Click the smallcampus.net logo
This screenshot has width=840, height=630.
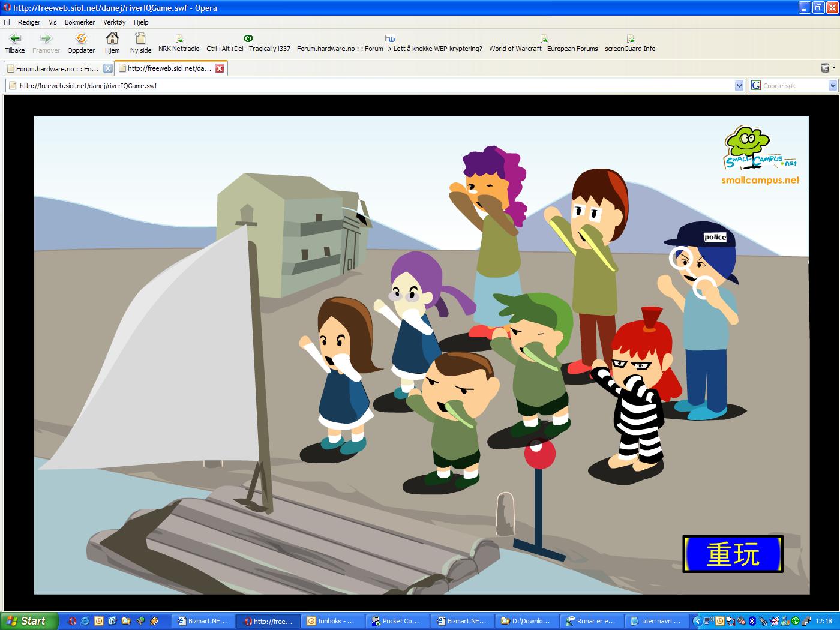(x=760, y=155)
